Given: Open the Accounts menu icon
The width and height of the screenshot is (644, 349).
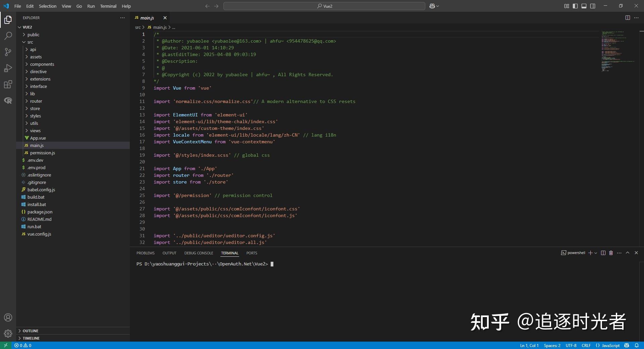Looking at the screenshot, I should [x=8, y=317].
